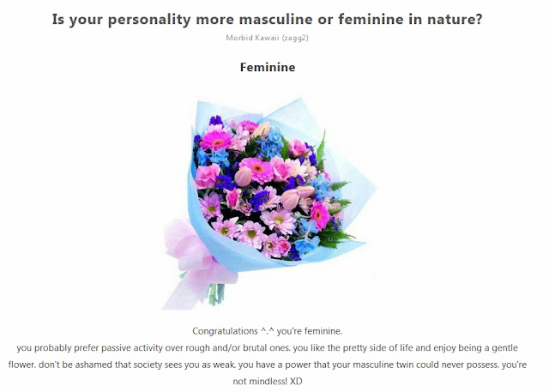549x392 pixels.
Task: Click the word feminine in the title
Action: 371,19
